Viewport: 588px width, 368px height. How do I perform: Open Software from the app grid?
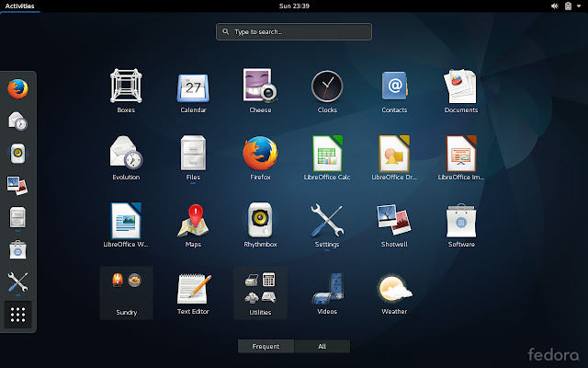click(461, 224)
